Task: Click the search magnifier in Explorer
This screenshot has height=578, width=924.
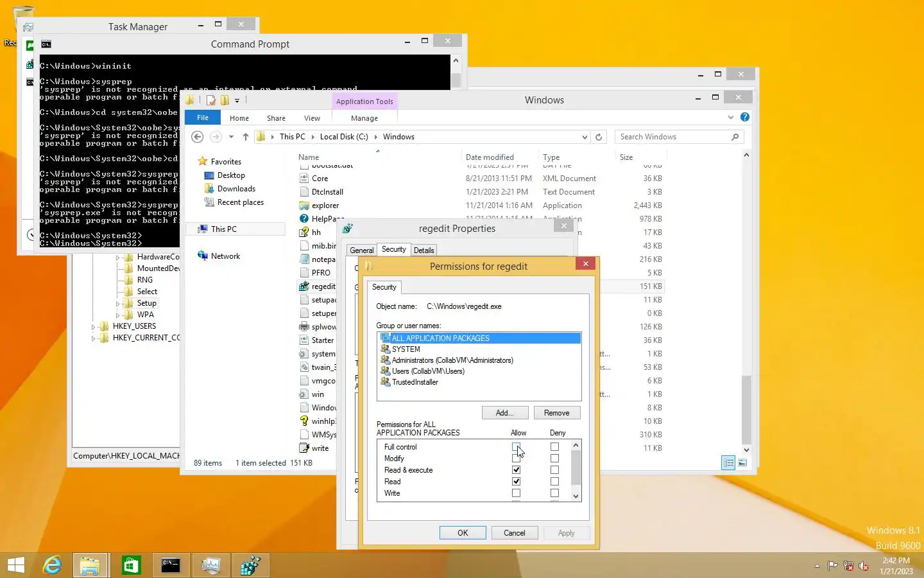Action: pos(735,137)
